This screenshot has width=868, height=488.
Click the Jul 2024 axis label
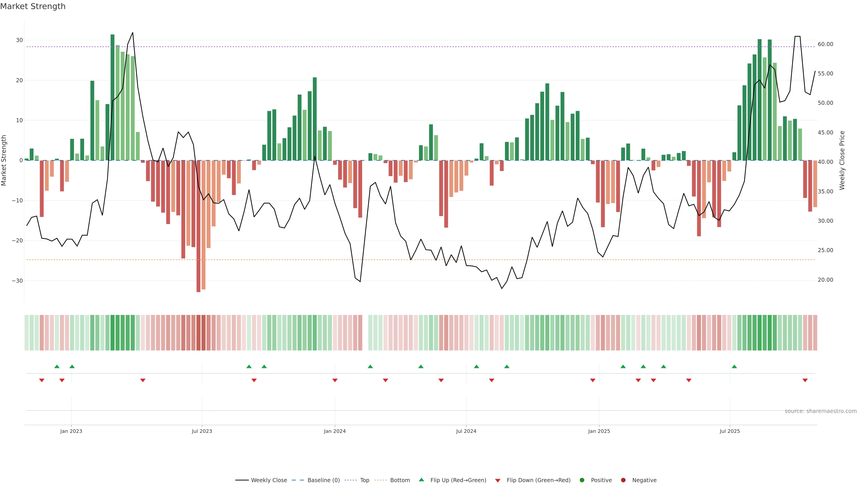pos(466,431)
